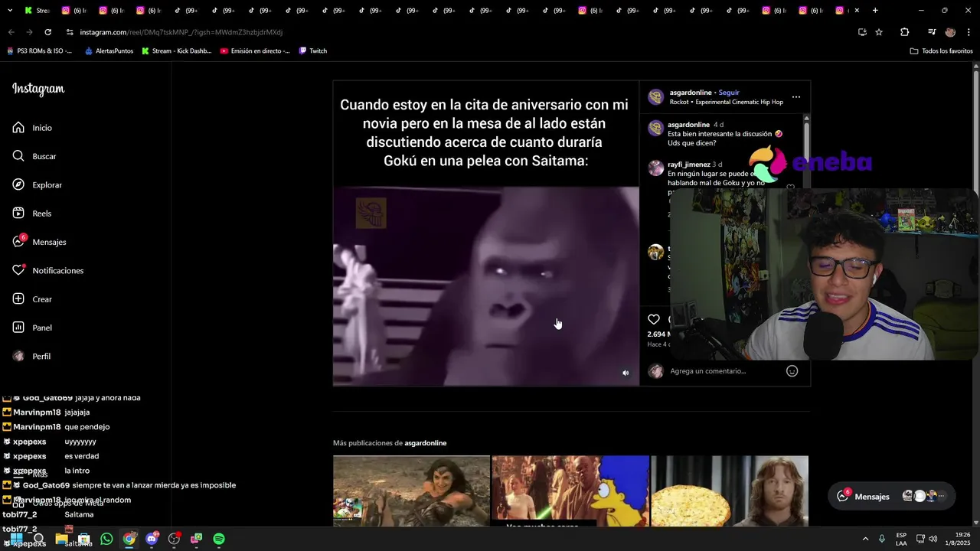Bookmark this page with the star icon
The width and height of the screenshot is (980, 551).
tap(879, 32)
